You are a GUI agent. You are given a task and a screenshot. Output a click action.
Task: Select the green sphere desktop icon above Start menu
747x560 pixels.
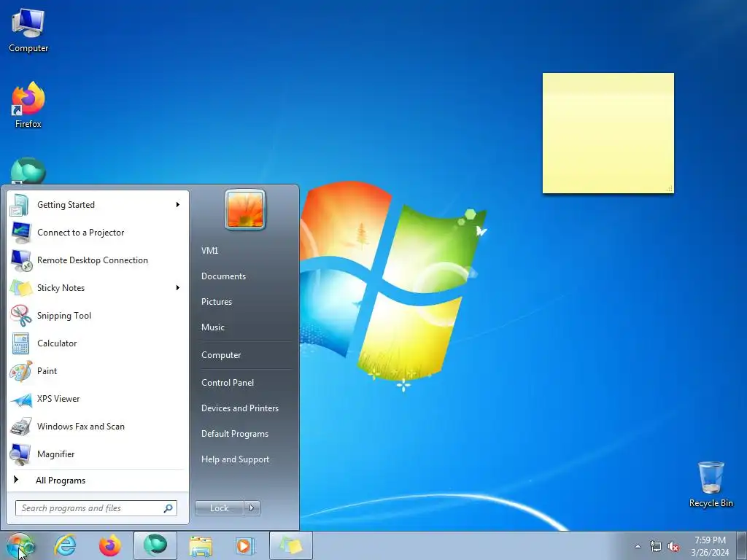coord(28,171)
